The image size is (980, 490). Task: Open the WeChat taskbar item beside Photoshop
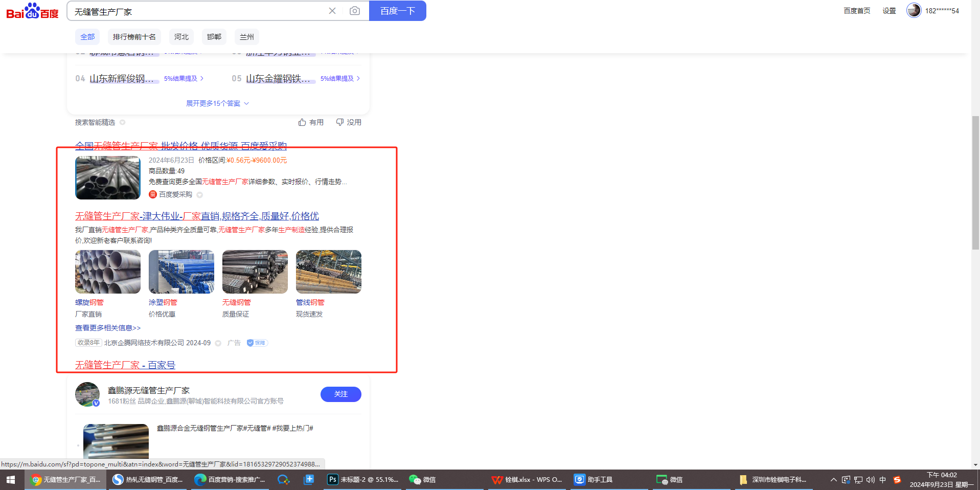coord(445,480)
